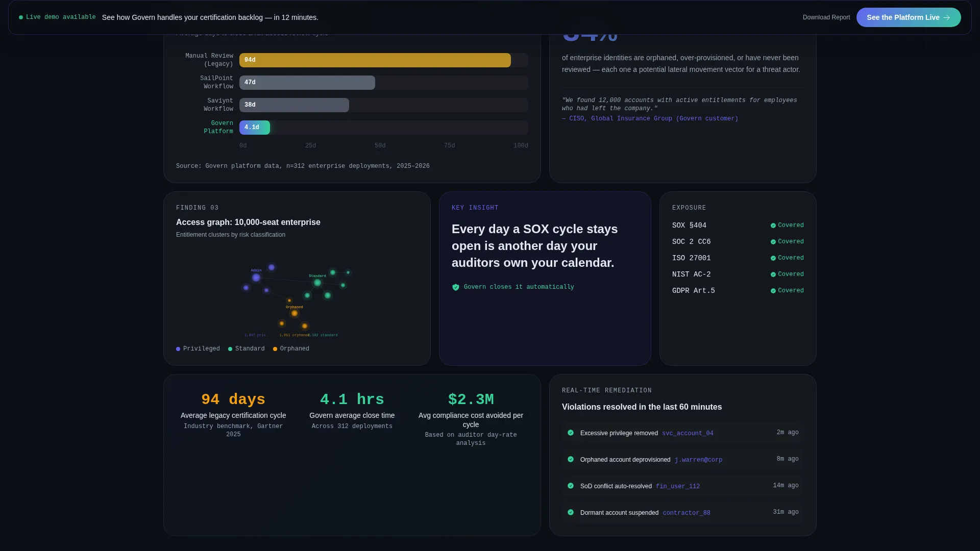This screenshot has width=980, height=551.
Task: Click the Govern closes it automatically text
Action: [519, 287]
